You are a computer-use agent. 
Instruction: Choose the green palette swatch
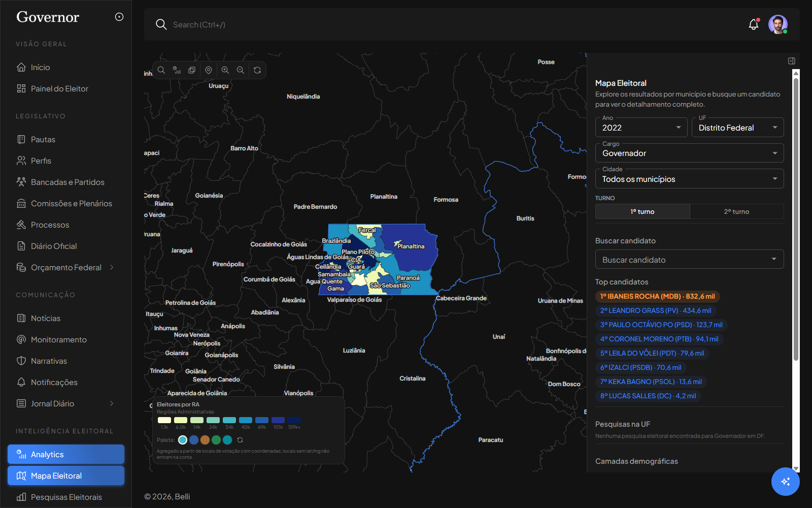pos(216,440)
